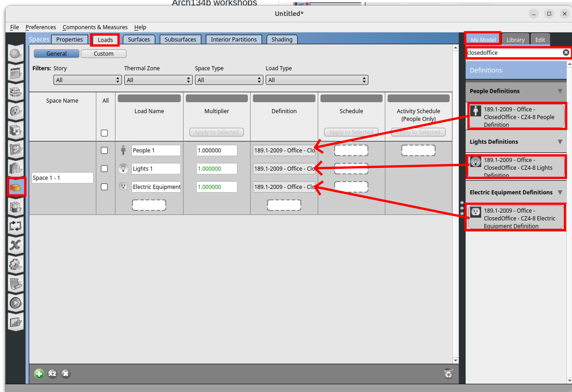Collapse the People Definitions section
572x392 pixels.
pyautogui.click(x=560, y=91)
